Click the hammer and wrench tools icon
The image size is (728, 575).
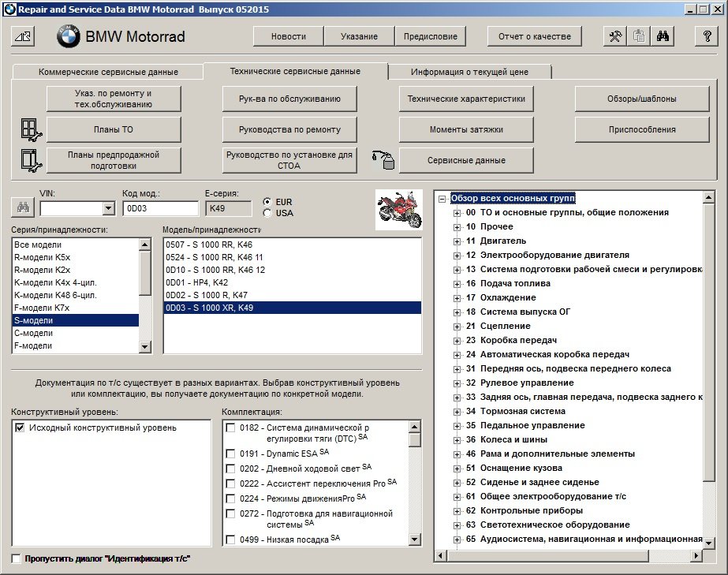click(x=615, y=36)
